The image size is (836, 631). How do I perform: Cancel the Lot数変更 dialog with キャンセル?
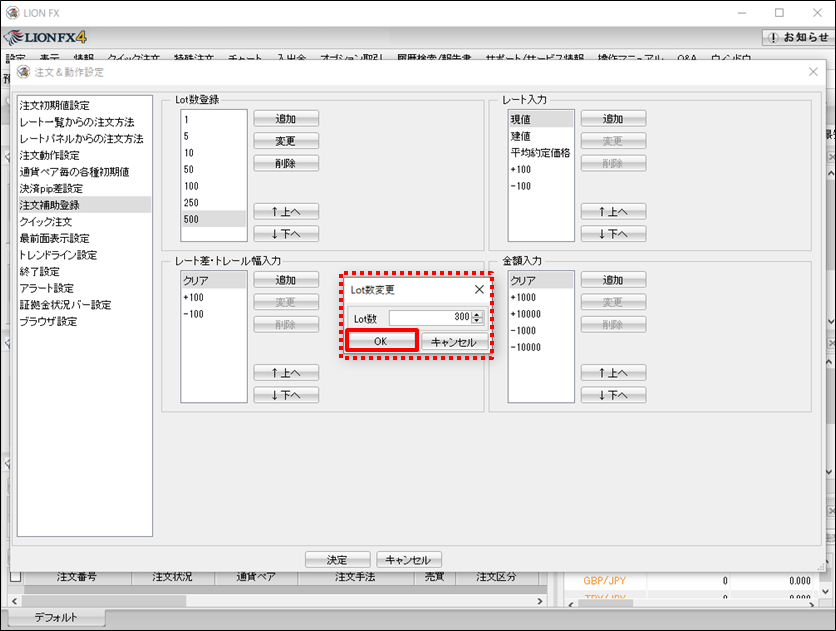[x=454, y=342]
